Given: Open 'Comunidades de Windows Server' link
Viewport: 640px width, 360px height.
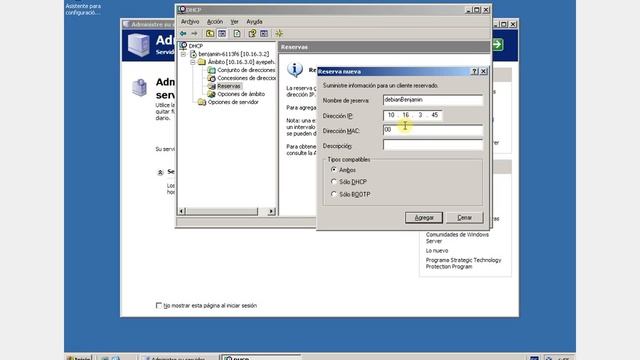Looking at the screenshot, I should coord(457,238).
